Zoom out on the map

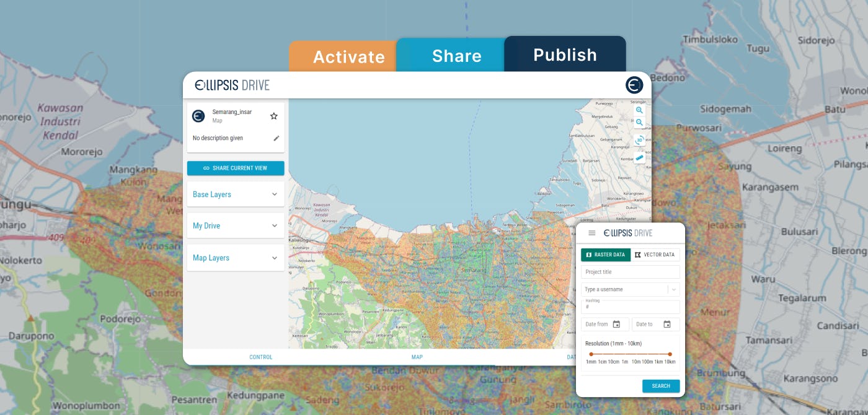639,123
